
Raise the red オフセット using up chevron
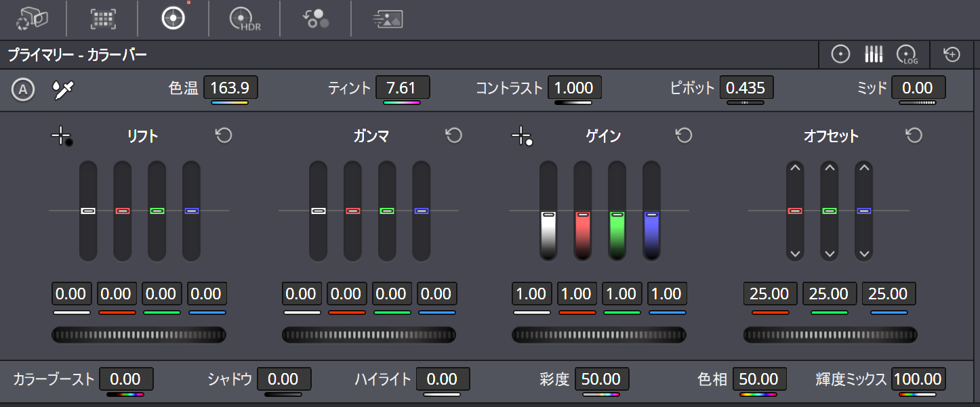795,168
